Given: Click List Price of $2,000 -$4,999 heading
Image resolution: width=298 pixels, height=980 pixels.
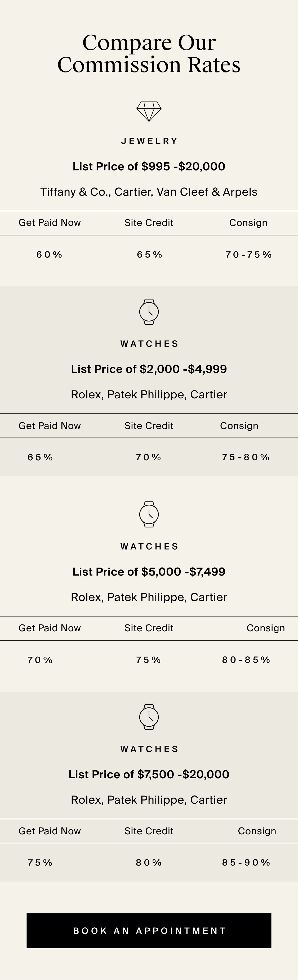Looking at the screenshot, I should (149, 369).
